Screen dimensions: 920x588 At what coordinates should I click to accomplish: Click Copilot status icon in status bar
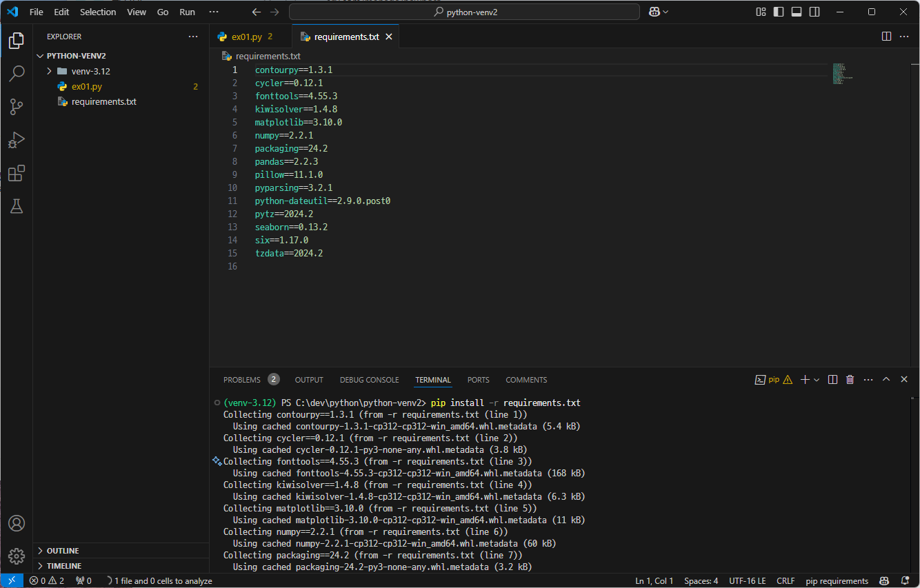[884, 581]
